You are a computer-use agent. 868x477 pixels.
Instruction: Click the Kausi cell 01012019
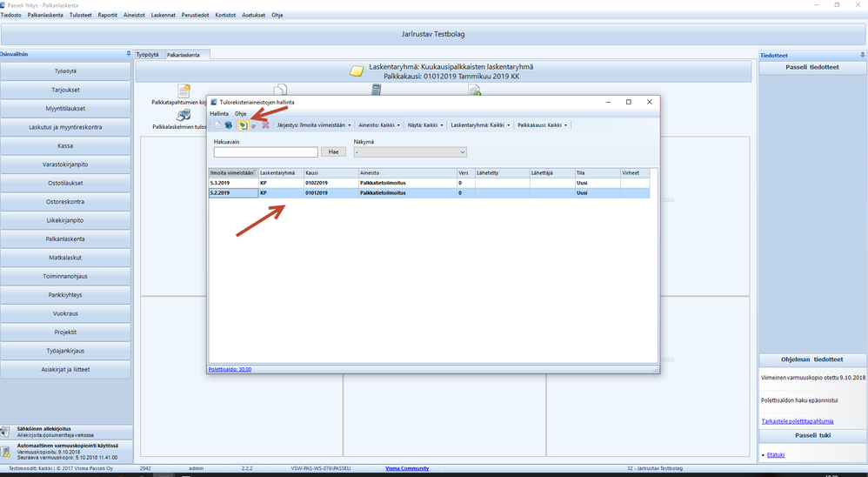(331, 192)
